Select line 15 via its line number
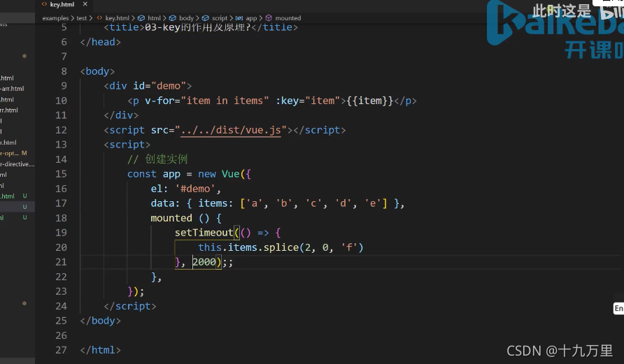The height and width of the screenshot is (364, 624). (61, 174)
